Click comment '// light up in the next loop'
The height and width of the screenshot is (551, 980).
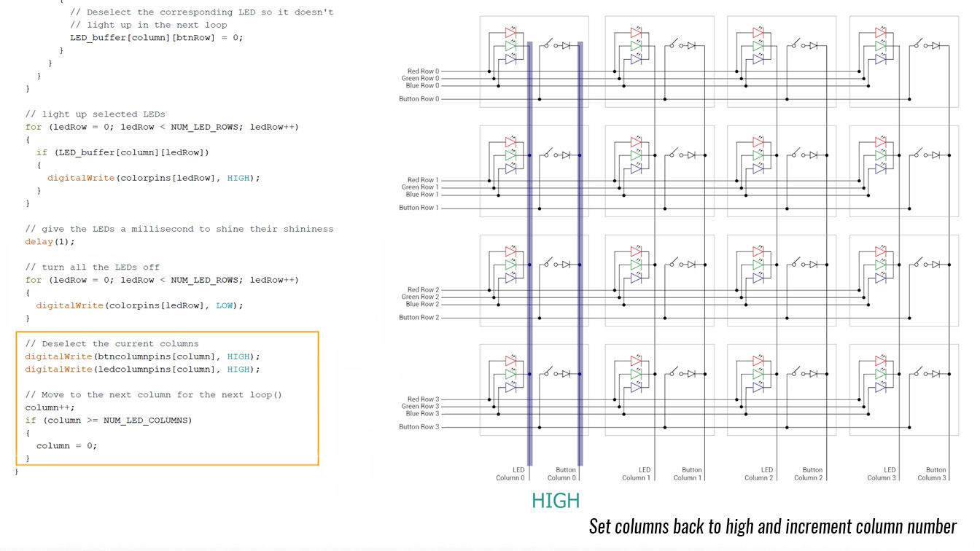click(x=149, y=25)
